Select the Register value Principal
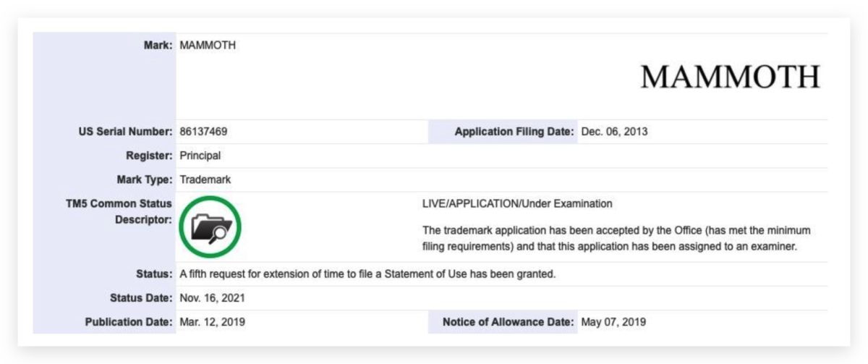Screen dimensions: 868x364 (x=200, y=155)
